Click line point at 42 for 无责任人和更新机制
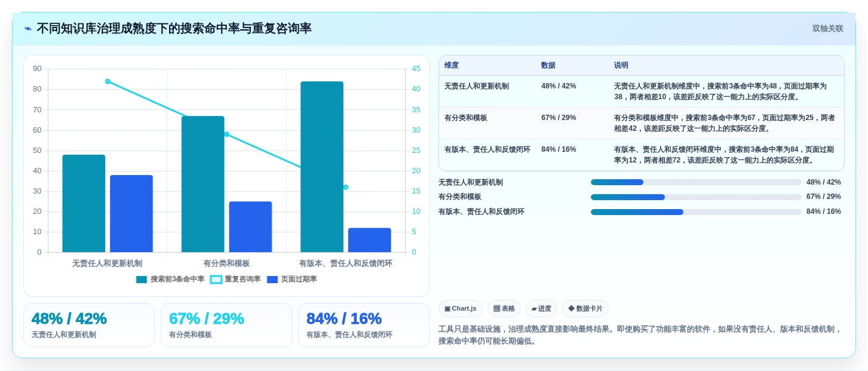The width and height of the screenshot is (868, 371). (108, 81)
